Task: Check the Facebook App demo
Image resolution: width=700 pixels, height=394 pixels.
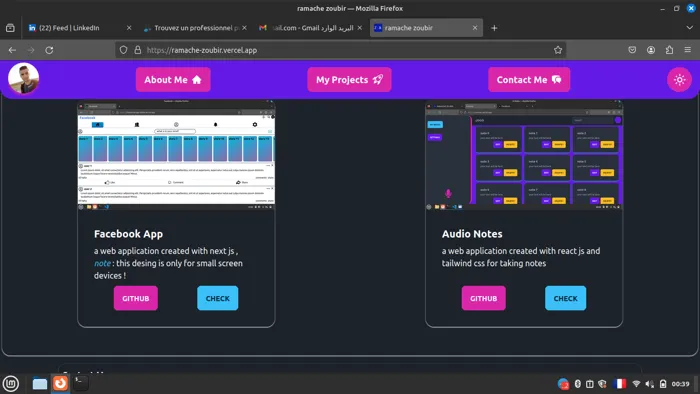Action: pos(217,299)
